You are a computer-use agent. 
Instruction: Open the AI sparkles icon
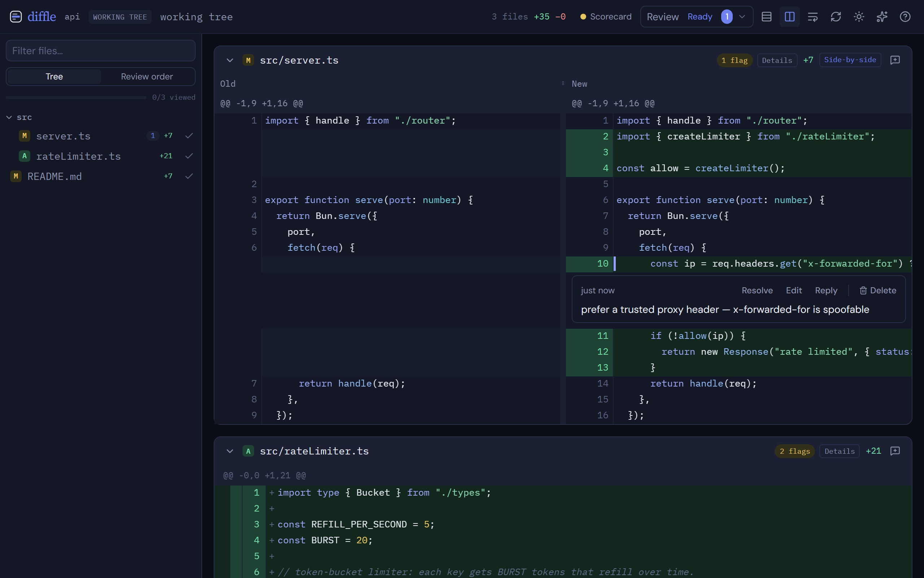pyautogui.click(x=882, y=17)
